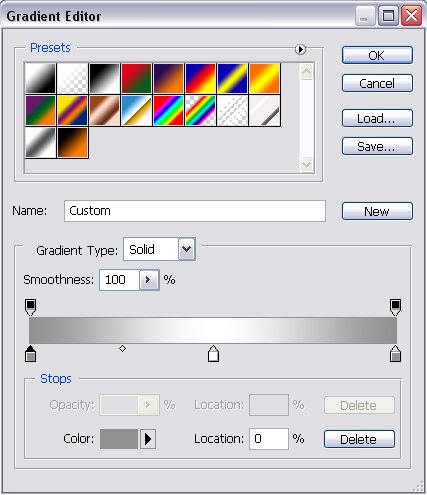
Task: Open the Gradient Type dropdown
Action: click(x=187, y=249)
